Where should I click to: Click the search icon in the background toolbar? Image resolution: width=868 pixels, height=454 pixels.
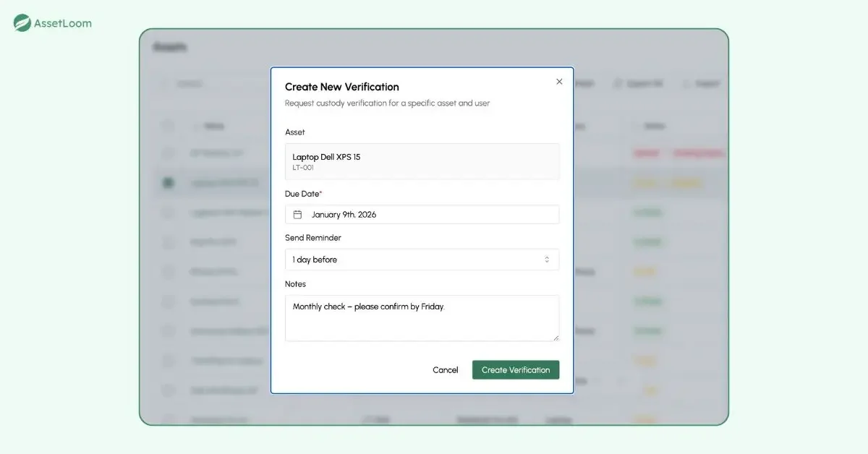point(165,83)
